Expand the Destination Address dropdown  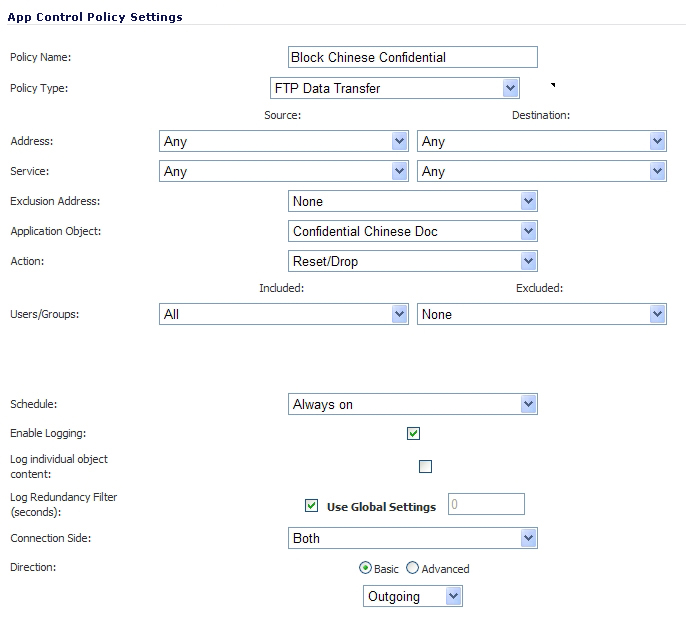point(542,141)
